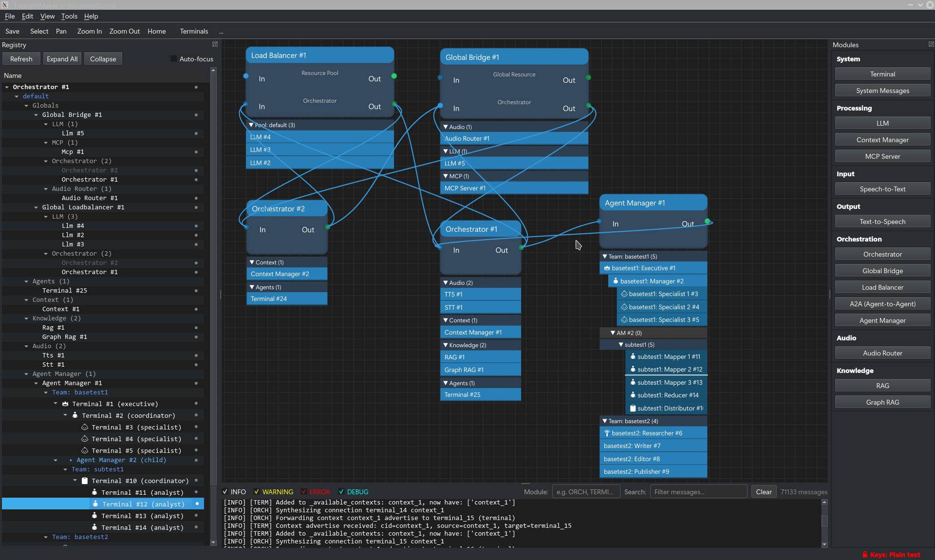This screenshot has height=560, width=935.
Task: Click the ThoughtMaker application icon in title bar
Action: [5, 5]
